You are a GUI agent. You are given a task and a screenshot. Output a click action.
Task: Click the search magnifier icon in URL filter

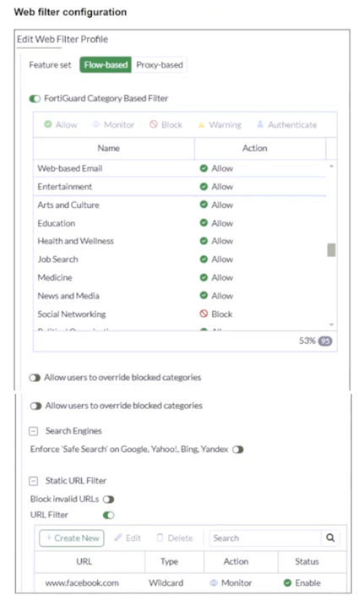coord(330,538)
